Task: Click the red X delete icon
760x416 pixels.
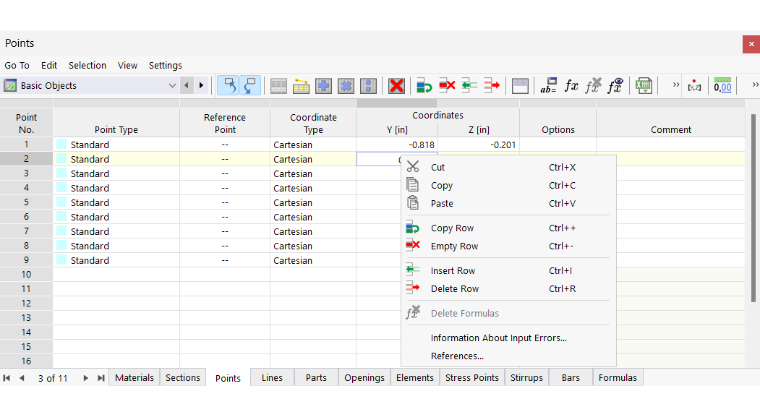Action: tap(396, 86)
